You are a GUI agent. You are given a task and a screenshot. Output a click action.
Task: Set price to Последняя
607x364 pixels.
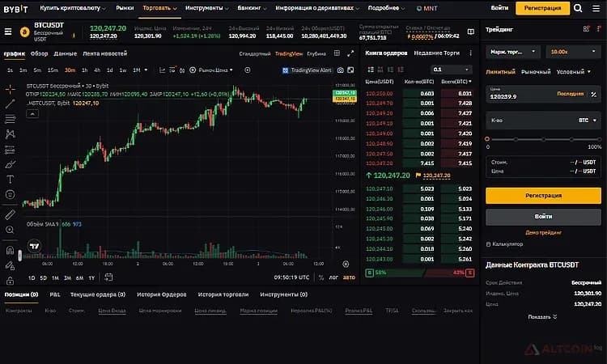click(571, 94)
